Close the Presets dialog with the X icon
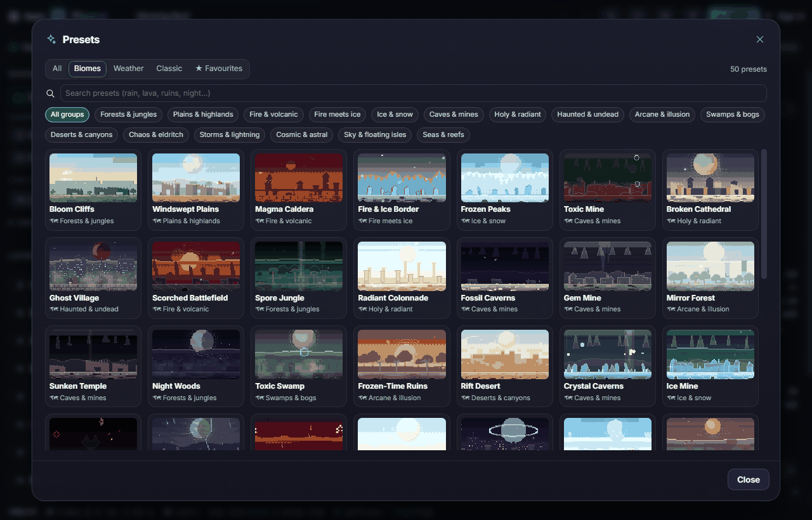This screenshot has height=520, width=812. point(760,39)
